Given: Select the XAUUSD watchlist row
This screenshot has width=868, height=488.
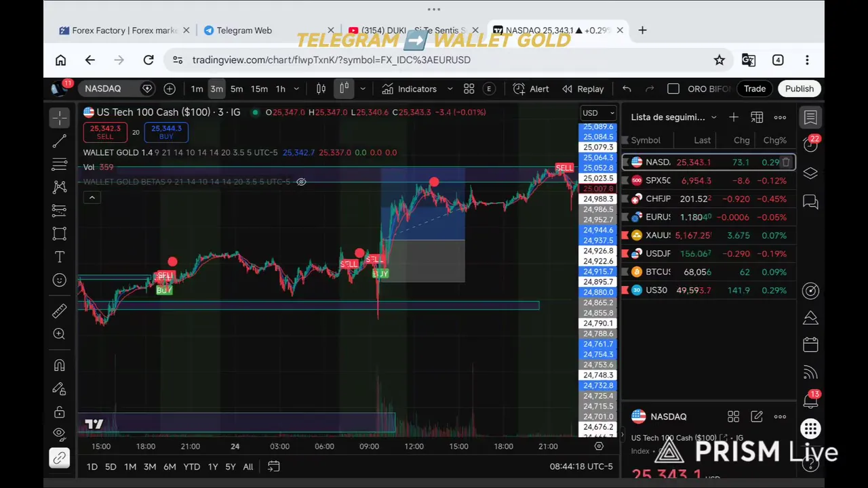Looking at the screenshot, I should [x=709, y=235].
